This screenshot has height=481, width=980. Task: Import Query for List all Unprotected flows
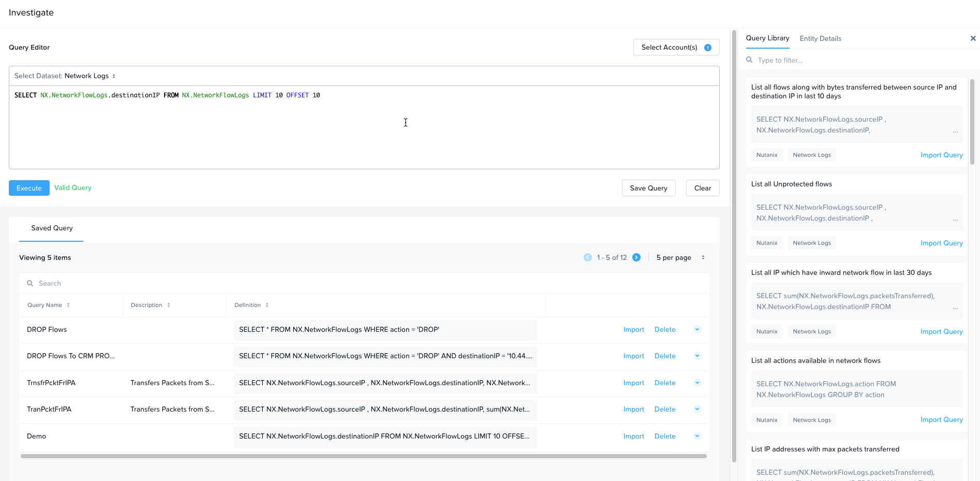click(941, 243)
